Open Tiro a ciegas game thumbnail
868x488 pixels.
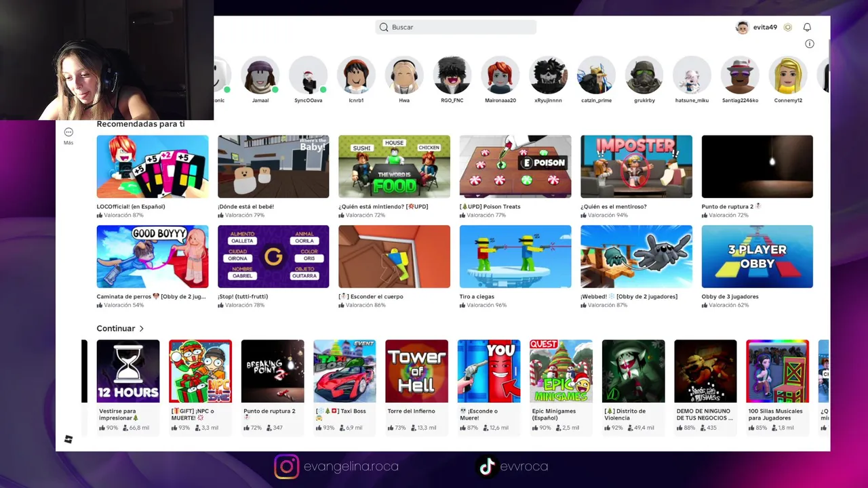[x=515, y=257]
